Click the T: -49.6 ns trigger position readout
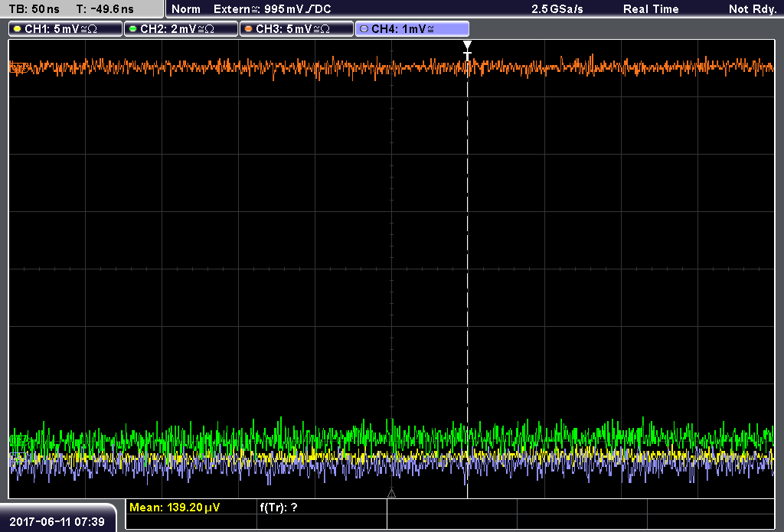 tap(105, 9)
